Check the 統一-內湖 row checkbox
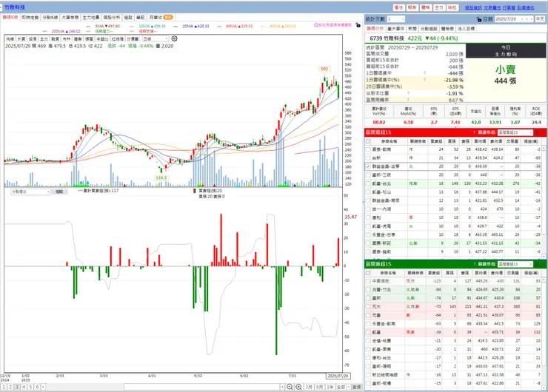 (368, 209)
